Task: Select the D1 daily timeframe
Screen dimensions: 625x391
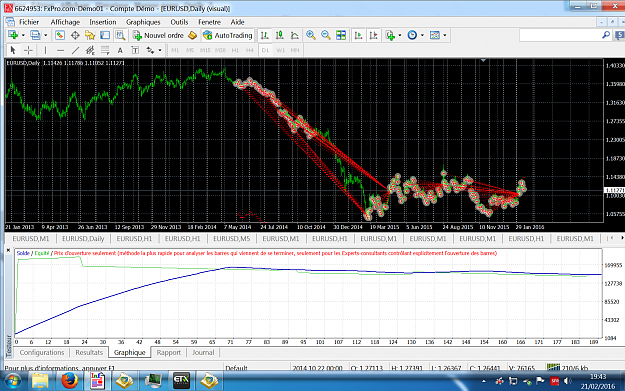Action: tap(265, 50)
